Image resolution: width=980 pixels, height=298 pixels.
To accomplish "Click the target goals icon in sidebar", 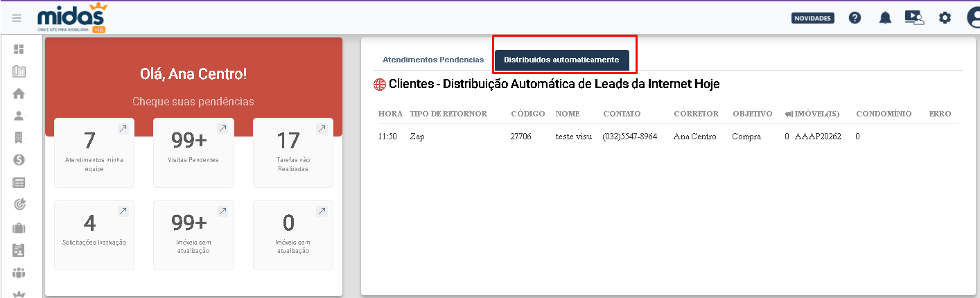I will tap(19, 204).
